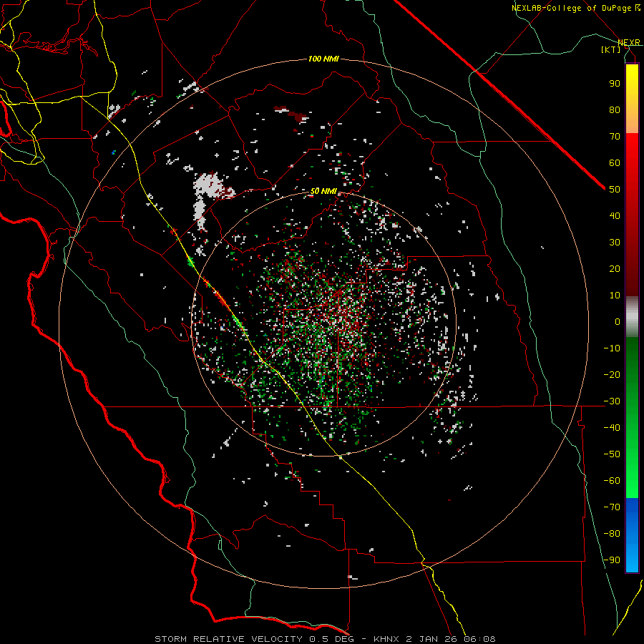The width and height of the screenshot is (644, 644).
Task: Click the 100 NMI range ring label
Action: [323, 59]
